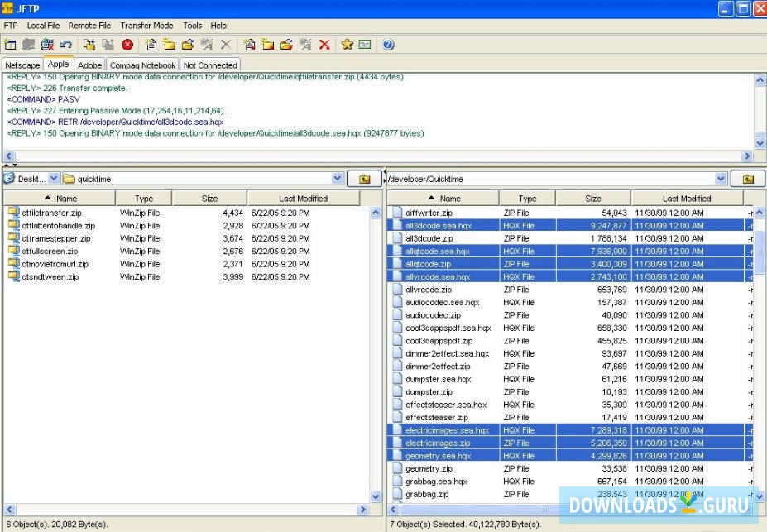This screenshot has width=767, height=532.
Task: Click the log pane scroll down arrow
Action: tap(760, 141)
